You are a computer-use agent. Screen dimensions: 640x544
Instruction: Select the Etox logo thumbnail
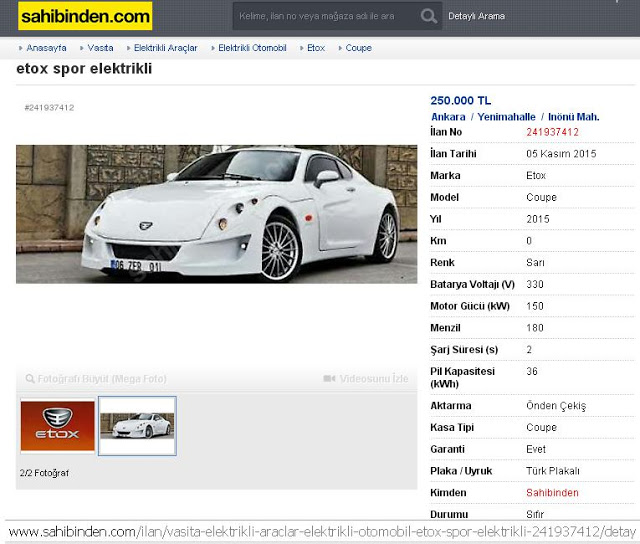point(58,426)
